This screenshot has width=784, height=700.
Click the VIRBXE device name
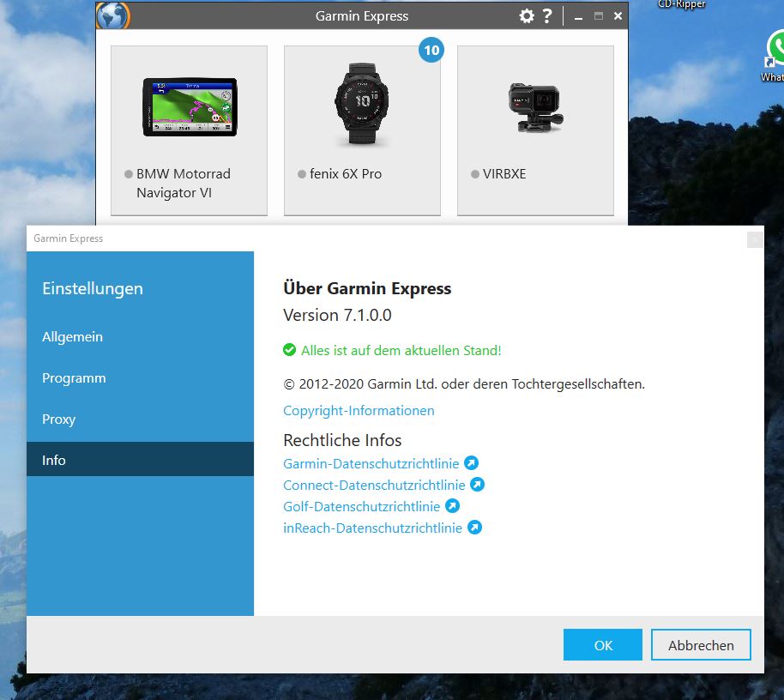tap(504, 174)
